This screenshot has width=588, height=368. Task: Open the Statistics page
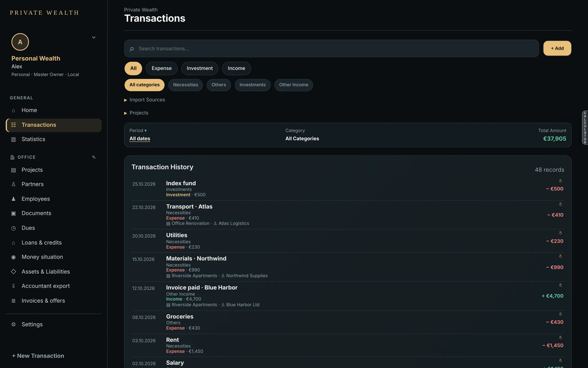[54, 140]
